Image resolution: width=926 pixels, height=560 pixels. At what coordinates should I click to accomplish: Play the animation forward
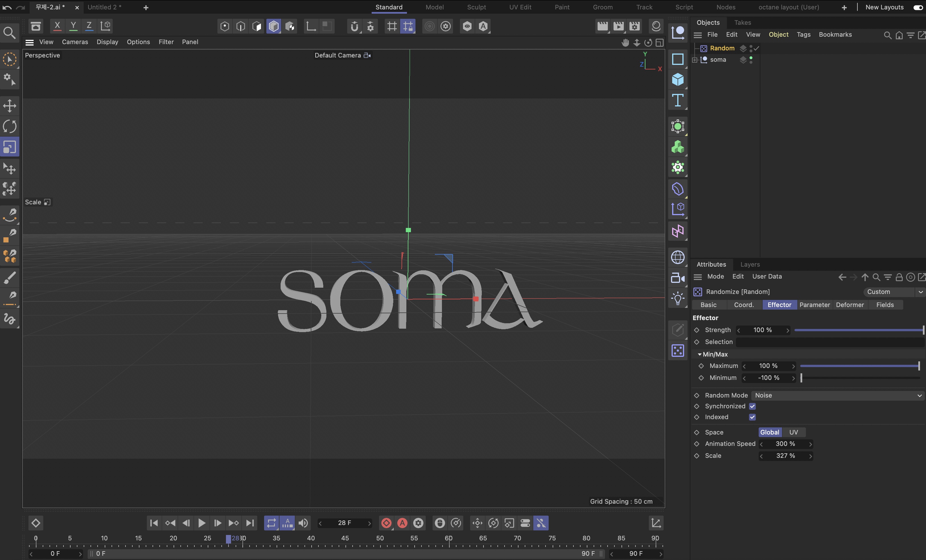[201, 523]
